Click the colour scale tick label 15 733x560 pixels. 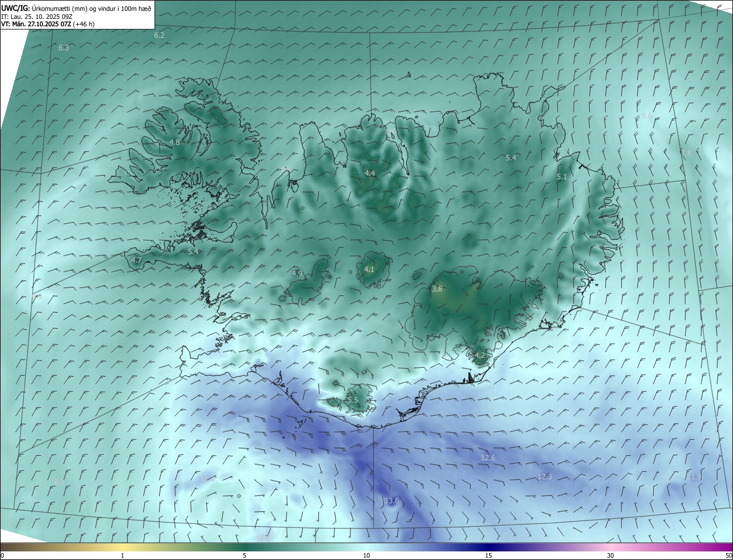(x=488, y=555)
